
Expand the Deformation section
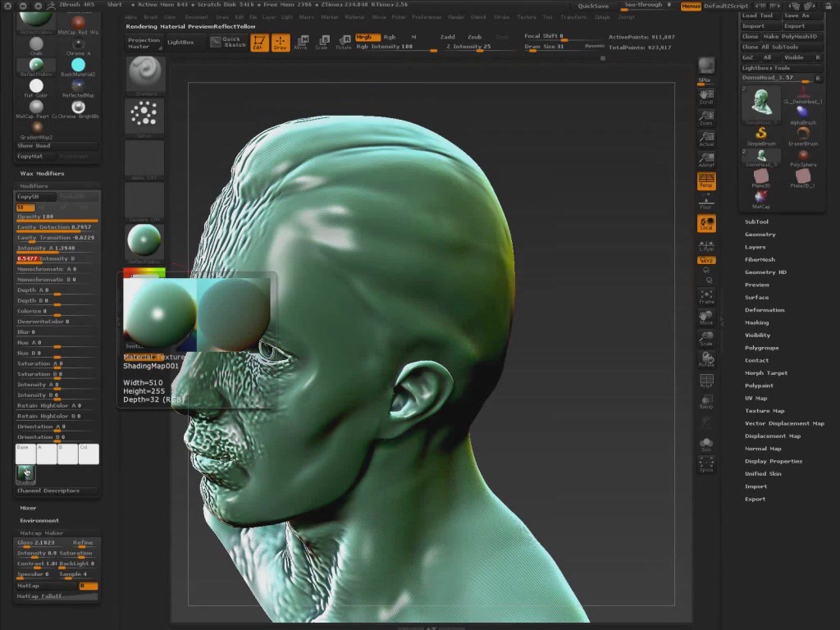pos(765,310)
